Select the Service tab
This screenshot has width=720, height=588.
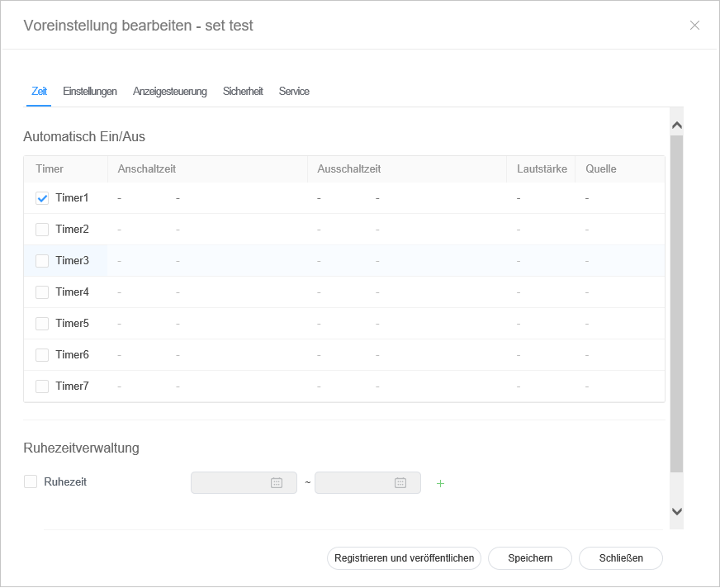pos(294,92)
